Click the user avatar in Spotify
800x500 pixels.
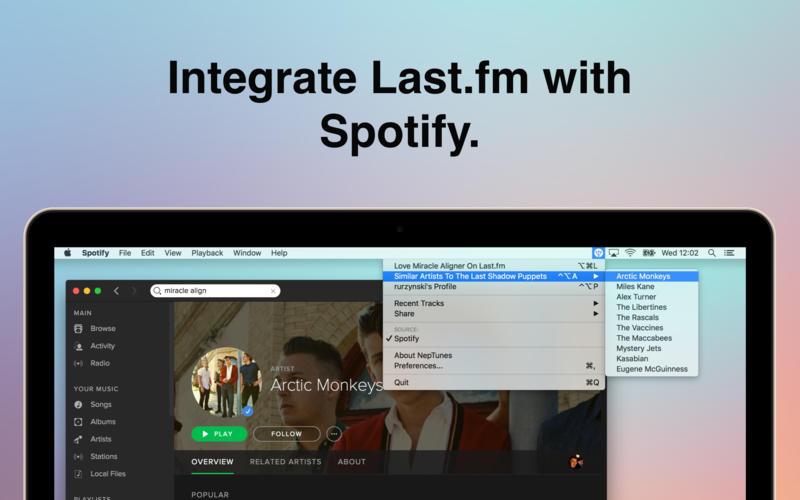click(576, 462)
